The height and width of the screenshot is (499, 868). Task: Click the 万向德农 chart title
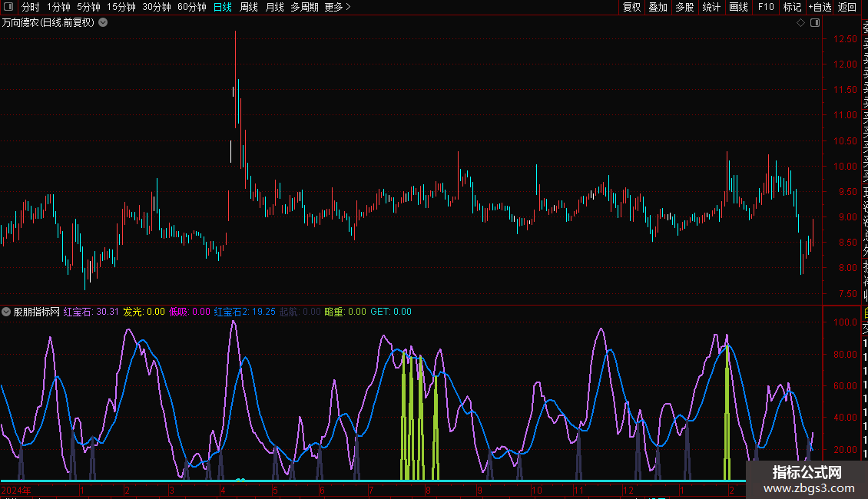[x=48, y=23]
